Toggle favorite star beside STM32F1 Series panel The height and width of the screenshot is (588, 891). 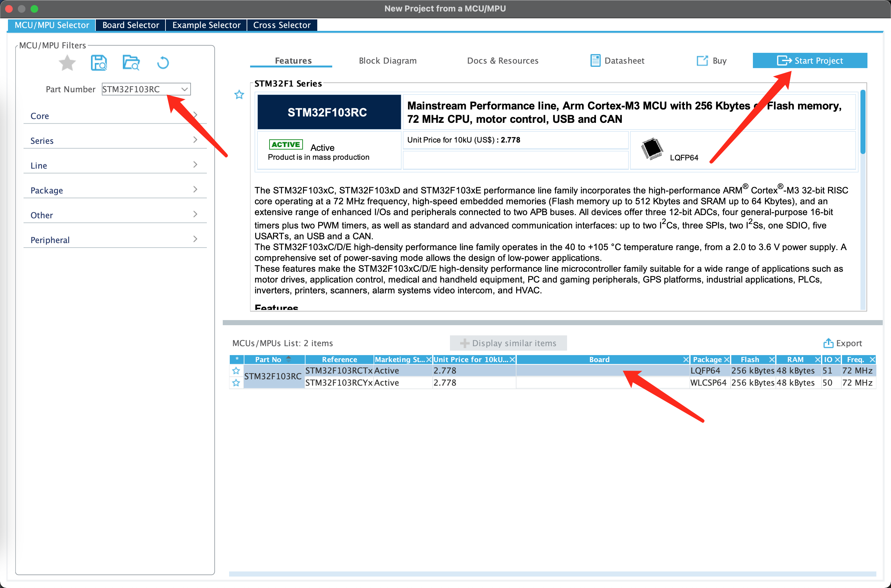click(239, 94)
